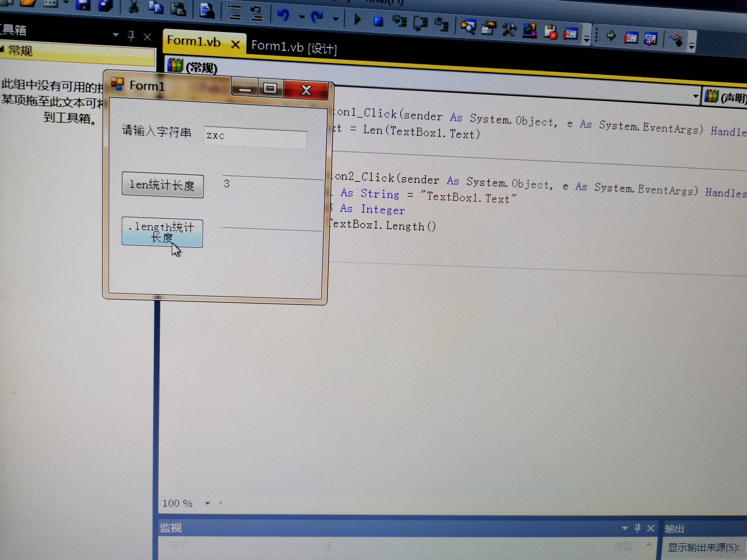Minimize the Form1 window
Viewport: 747px width, 560px height.
pyautogui.click(x=245, y=88)
